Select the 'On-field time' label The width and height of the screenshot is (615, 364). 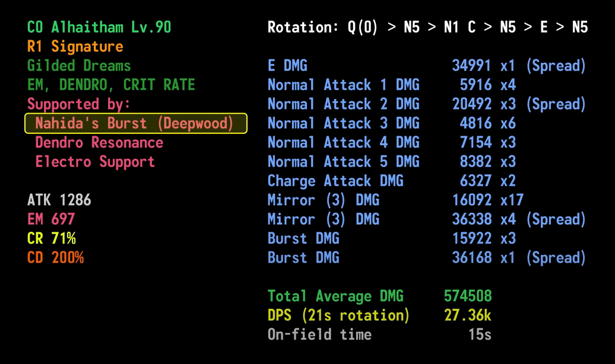pos(319,334)
